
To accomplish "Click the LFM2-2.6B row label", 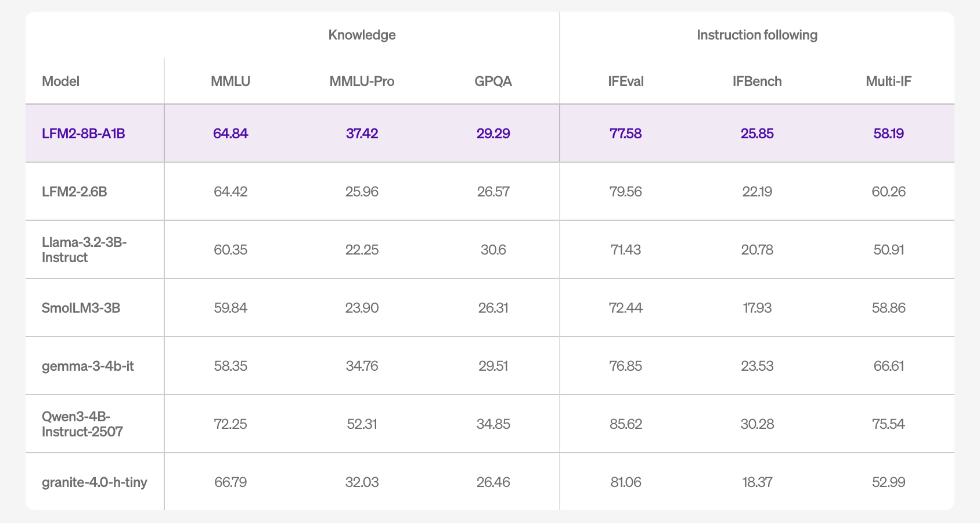I will (x=74, y=192).
